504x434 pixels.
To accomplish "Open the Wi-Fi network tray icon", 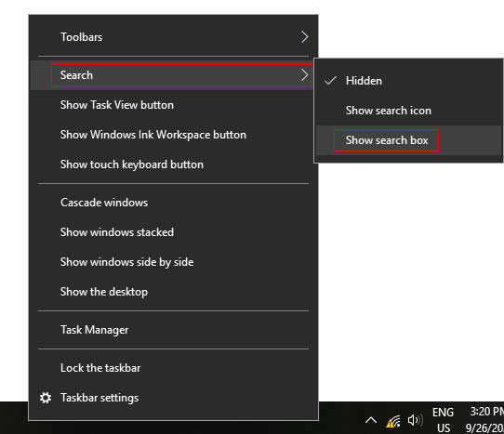I will pos(393,421).
